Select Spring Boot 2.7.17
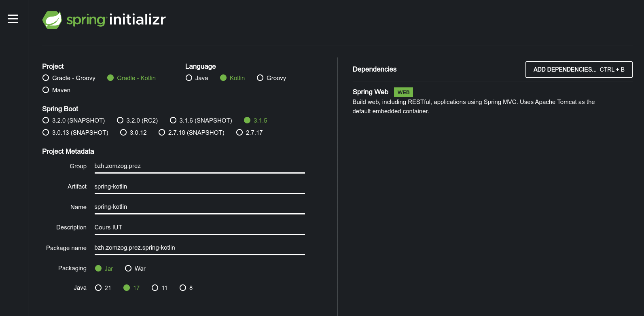 click(x=250, y=133)
